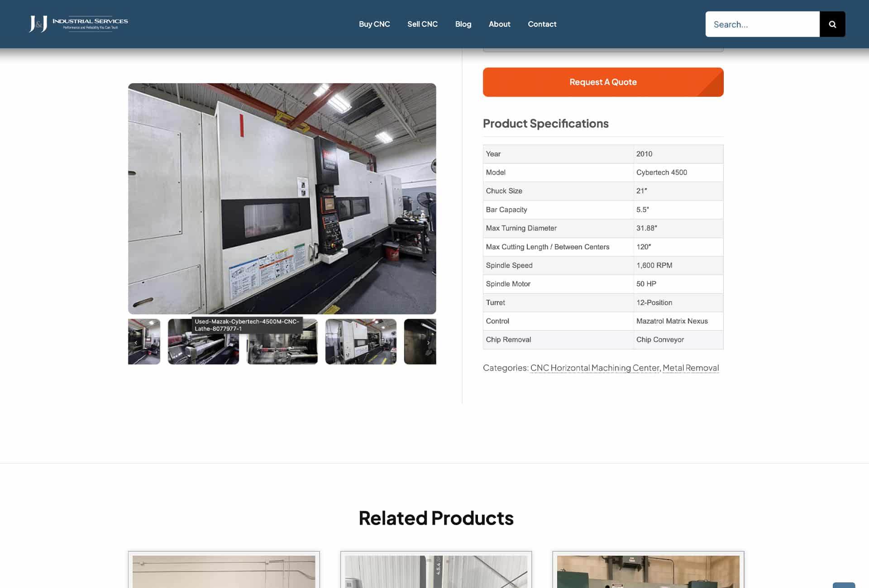Open the Contact page
This screenshot has width=869, height=588.
(542, 24)
